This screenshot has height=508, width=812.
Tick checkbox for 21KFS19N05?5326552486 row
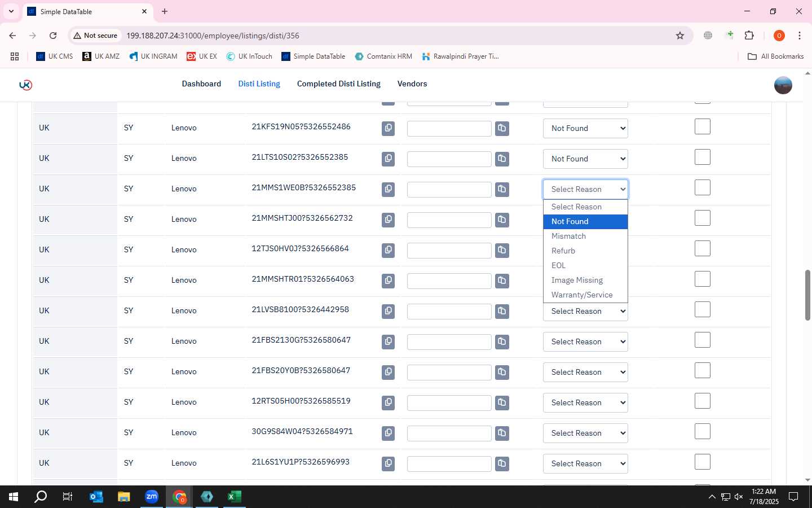pos(703,126)
